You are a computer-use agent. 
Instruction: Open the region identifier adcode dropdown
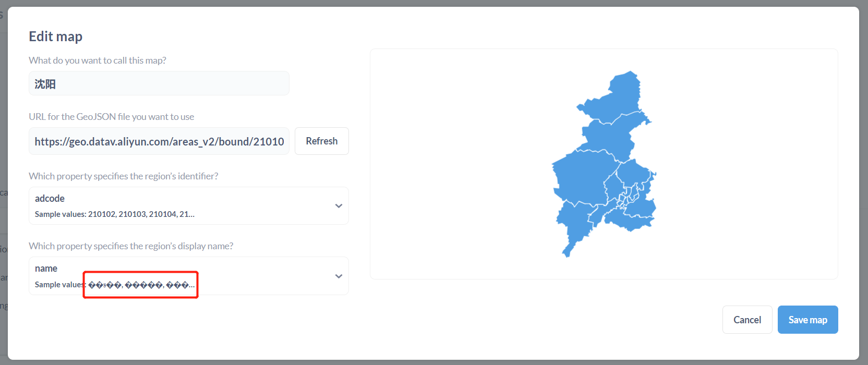click(x=189, y=206)
